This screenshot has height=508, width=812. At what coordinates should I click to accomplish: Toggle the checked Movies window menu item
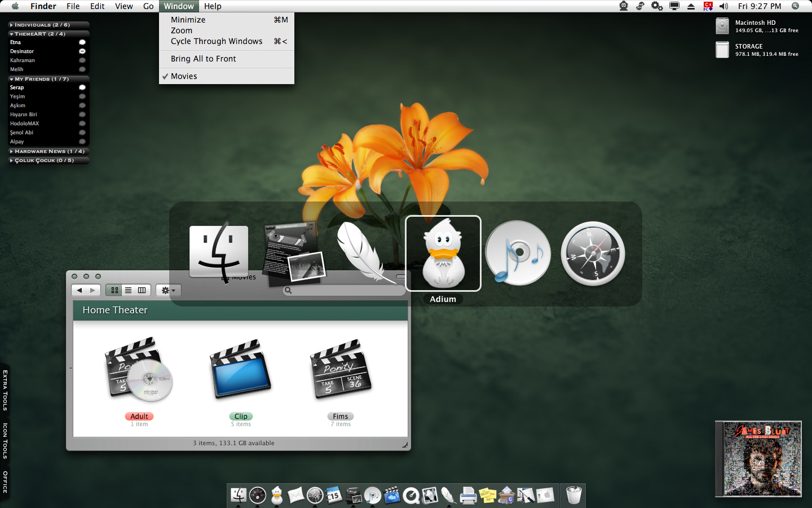227,76
